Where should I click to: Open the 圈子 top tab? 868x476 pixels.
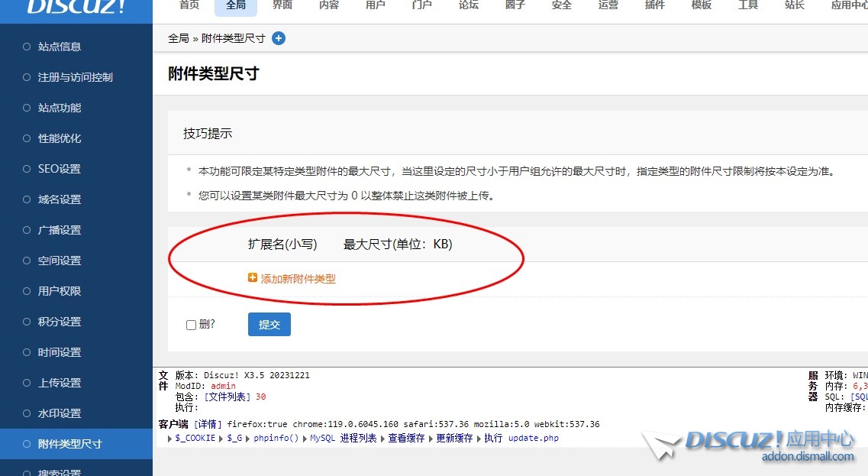point(515,5)
